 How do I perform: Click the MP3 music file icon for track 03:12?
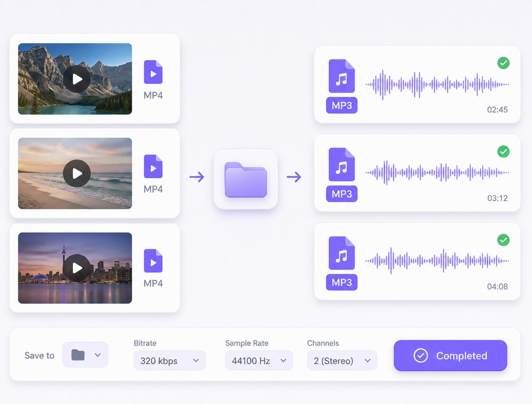coord(342,164)
